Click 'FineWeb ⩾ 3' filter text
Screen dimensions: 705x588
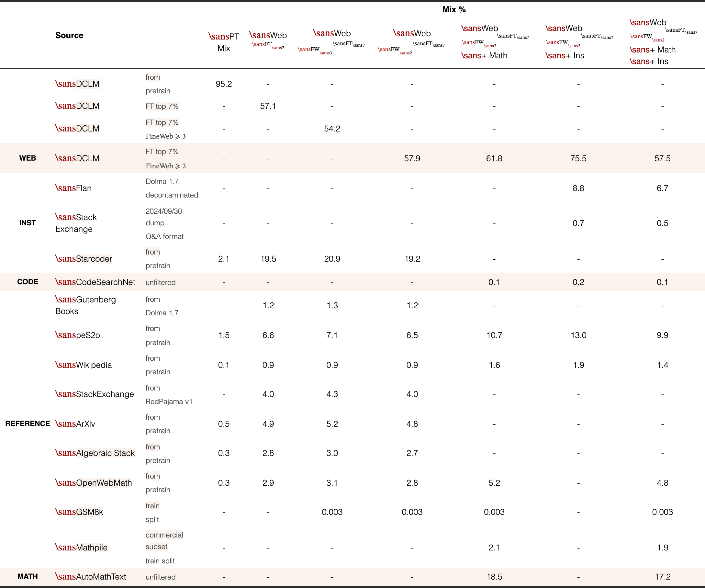[165, 136]
